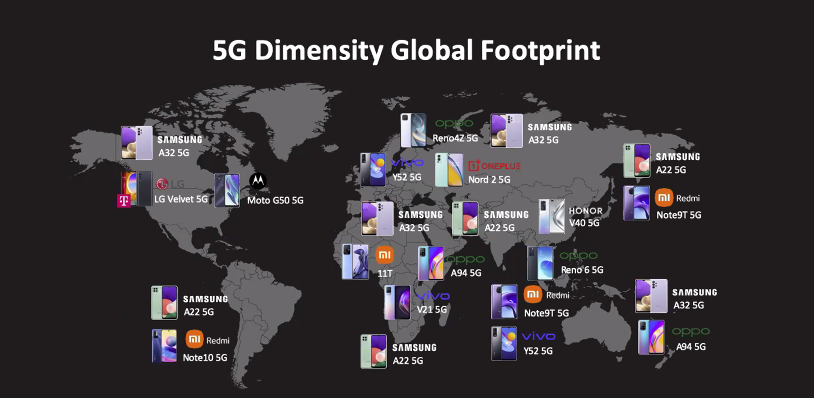
Task: Click the LG logo near Velvet 5G
Action: (170, 184)
